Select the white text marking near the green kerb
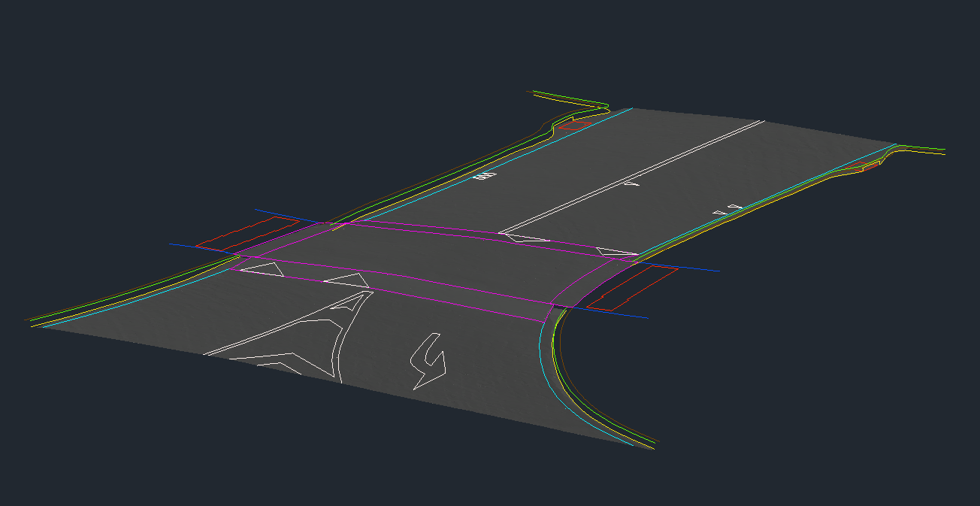The image size is (980, 506). [x=485, y=177]
